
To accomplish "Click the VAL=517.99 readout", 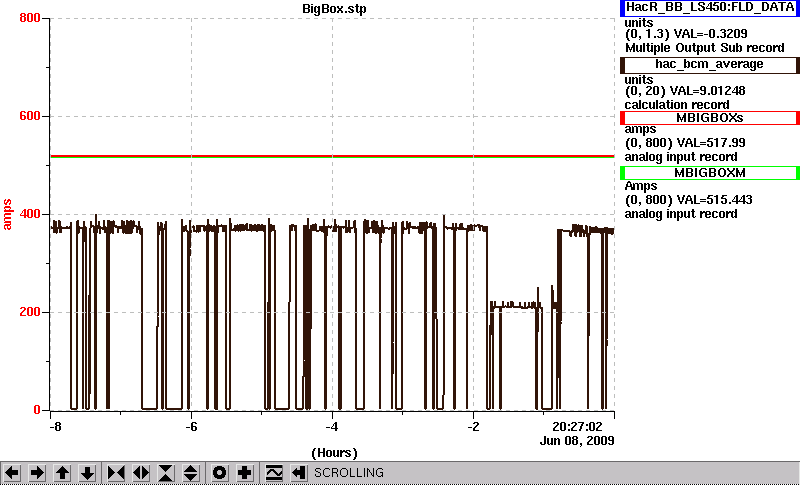I will [710, 143].
